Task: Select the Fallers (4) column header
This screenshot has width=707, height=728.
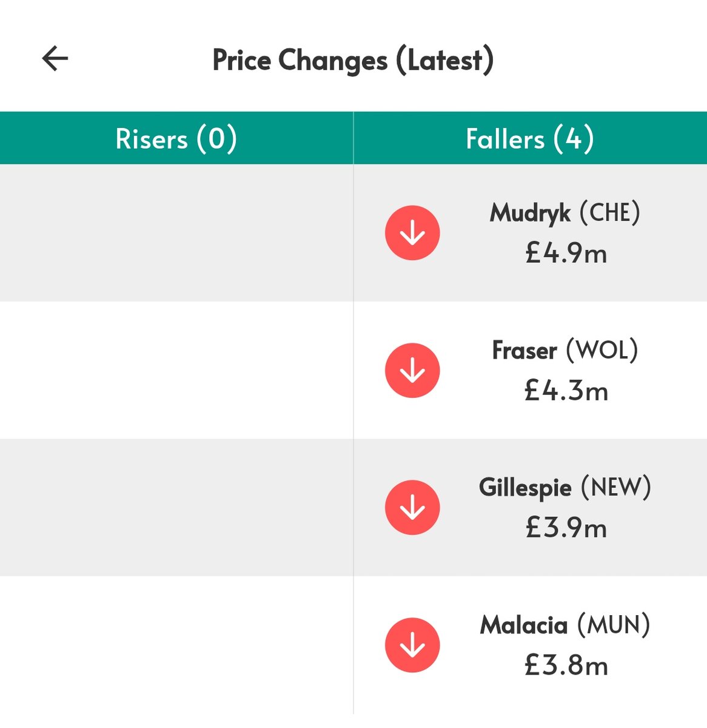Action: coord(530,137)
